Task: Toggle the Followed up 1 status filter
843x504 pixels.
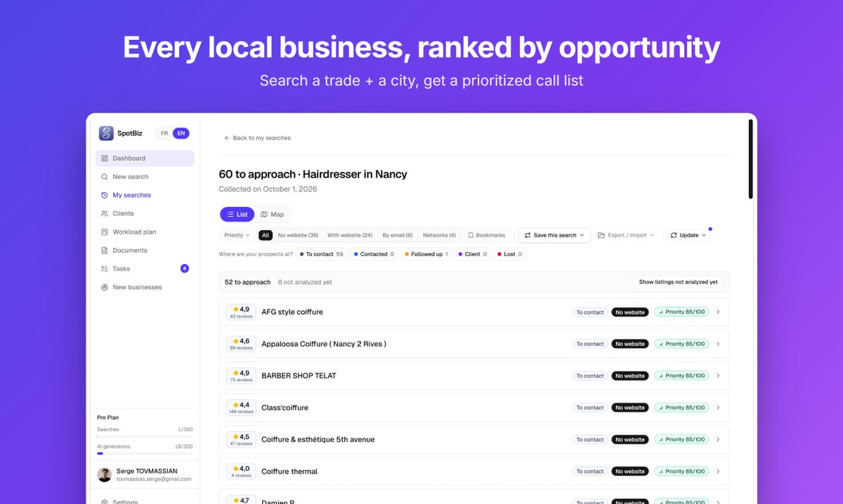Action: coord(426,254)
